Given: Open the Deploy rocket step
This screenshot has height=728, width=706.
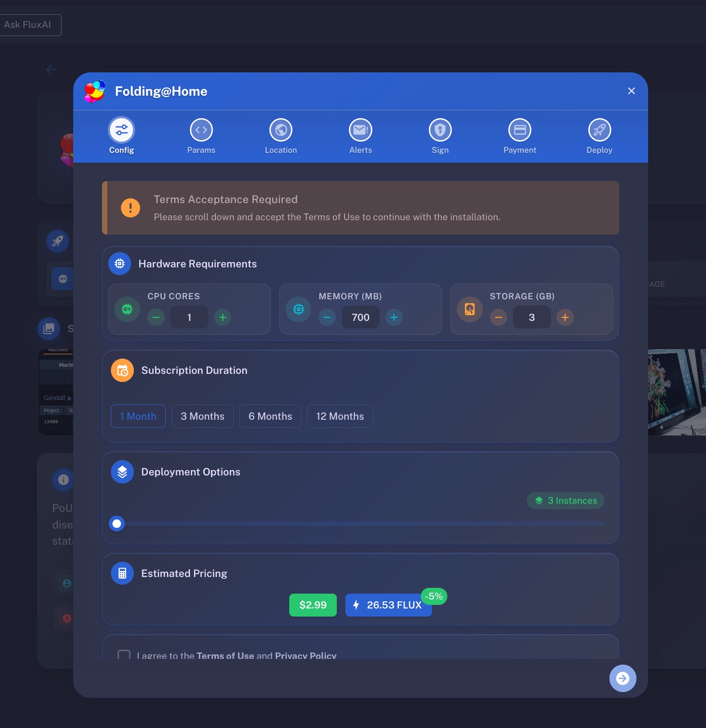Looking at the screenshot, I should point(600,130).
